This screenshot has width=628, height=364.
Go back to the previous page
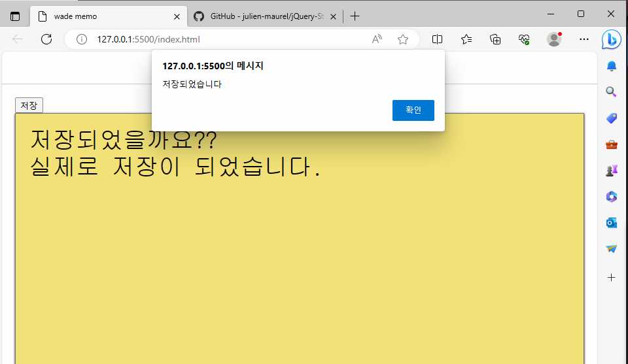tap(18, 39)
